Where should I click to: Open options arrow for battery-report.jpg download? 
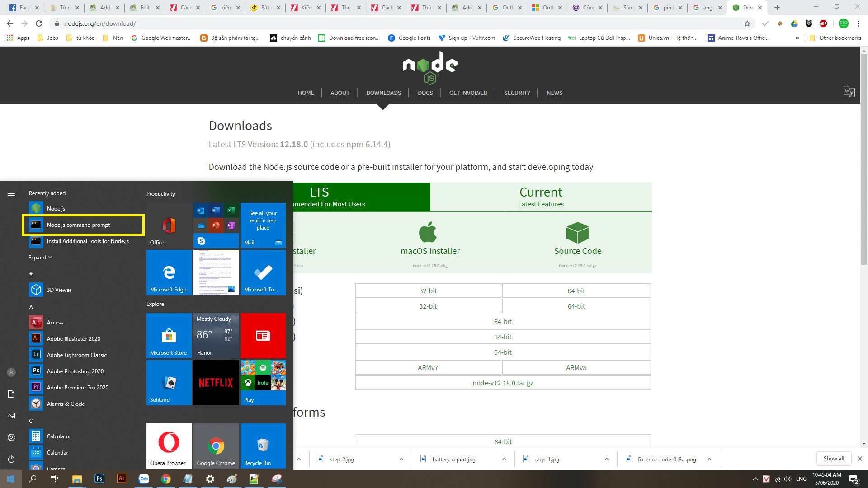pos(504,459)
